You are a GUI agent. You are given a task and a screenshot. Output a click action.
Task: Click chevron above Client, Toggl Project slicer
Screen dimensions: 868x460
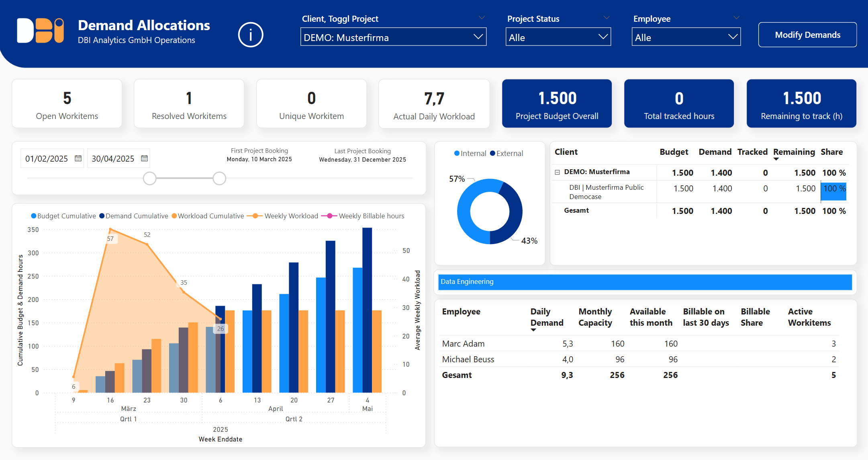point(482,18)
